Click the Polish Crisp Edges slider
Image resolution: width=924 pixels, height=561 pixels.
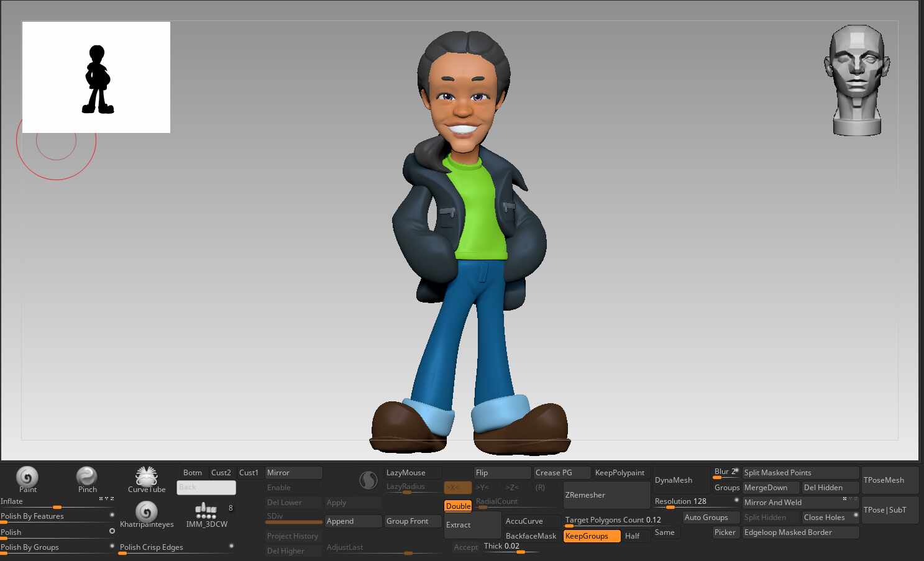click(176, 548)
